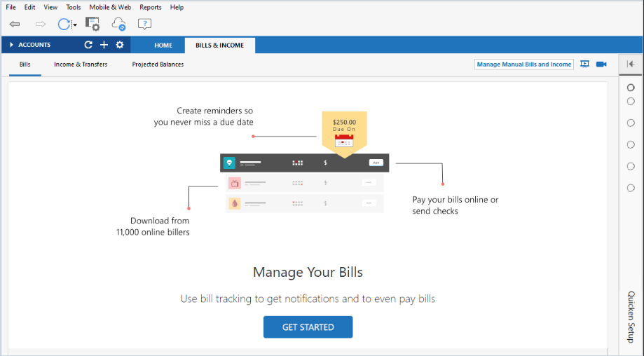
Task: Click the Get Started button
Action: click(308, 327)
